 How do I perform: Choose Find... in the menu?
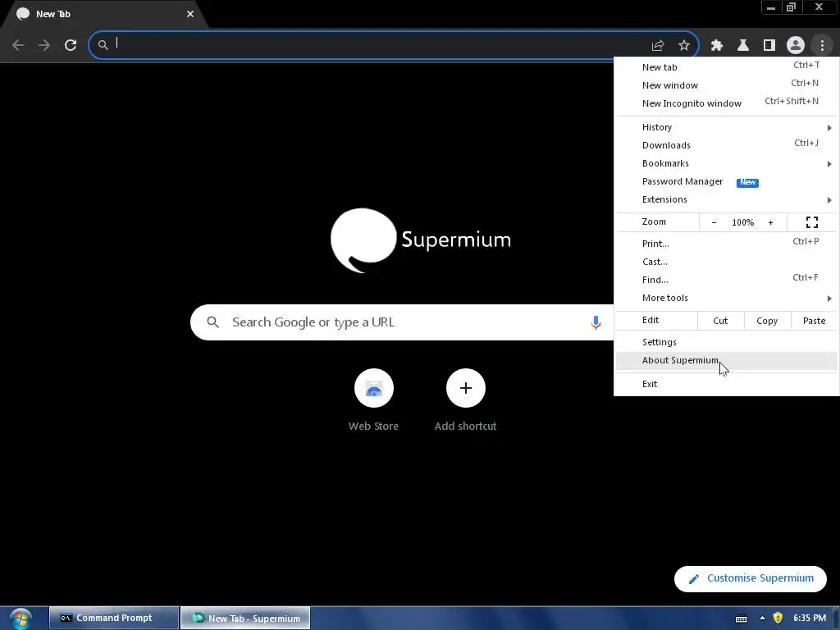(x=727, y=280)
